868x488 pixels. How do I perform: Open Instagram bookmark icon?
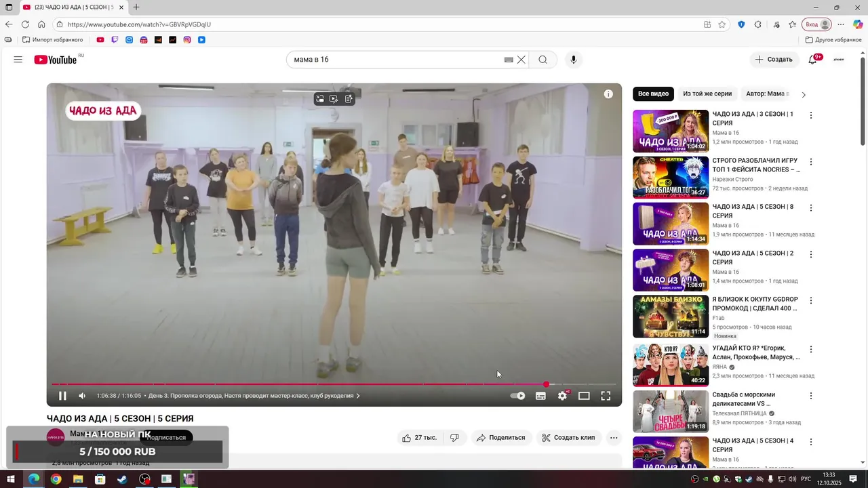tap(187, 40)
